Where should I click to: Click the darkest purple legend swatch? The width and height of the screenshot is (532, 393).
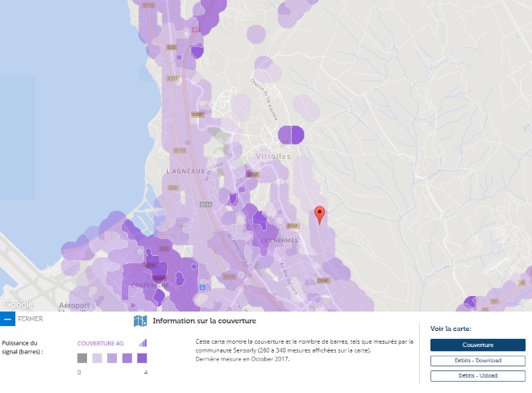click(142, 358)
